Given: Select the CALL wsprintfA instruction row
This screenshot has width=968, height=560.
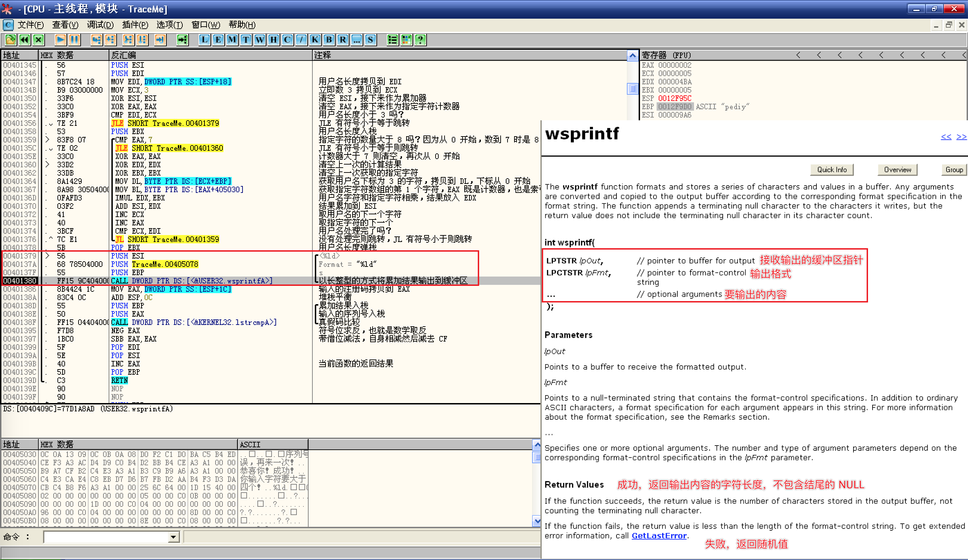Looking at the screenshot, I should (x=192, y=281).
